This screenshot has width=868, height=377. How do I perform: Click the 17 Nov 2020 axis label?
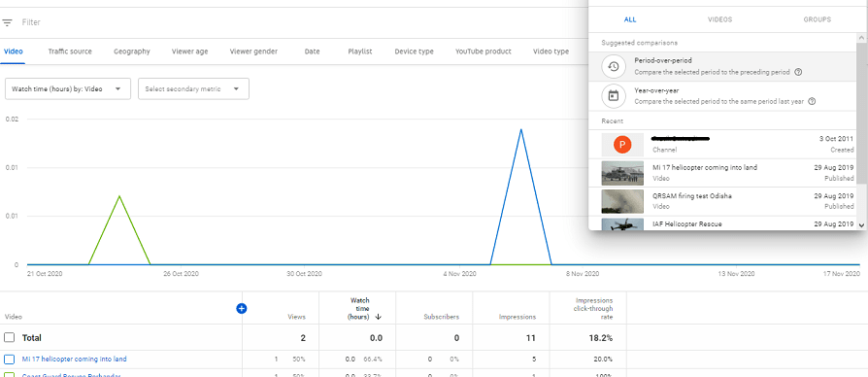coord(843,273)
